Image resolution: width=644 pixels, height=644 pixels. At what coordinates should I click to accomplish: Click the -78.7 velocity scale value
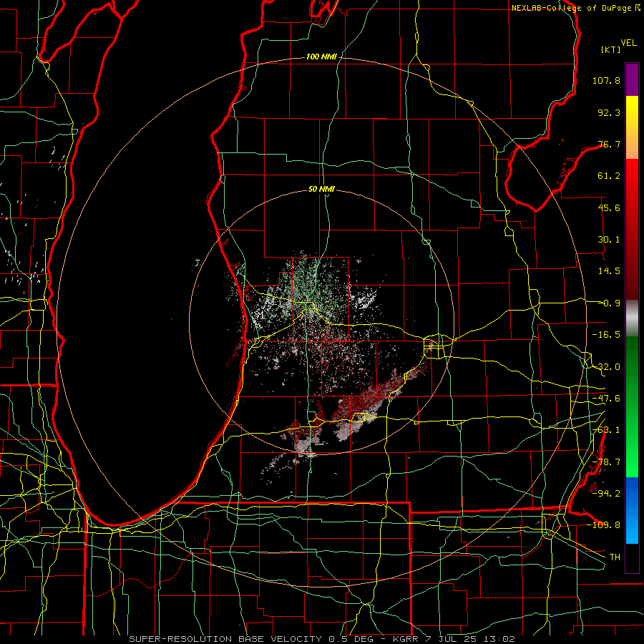(606, 462)
